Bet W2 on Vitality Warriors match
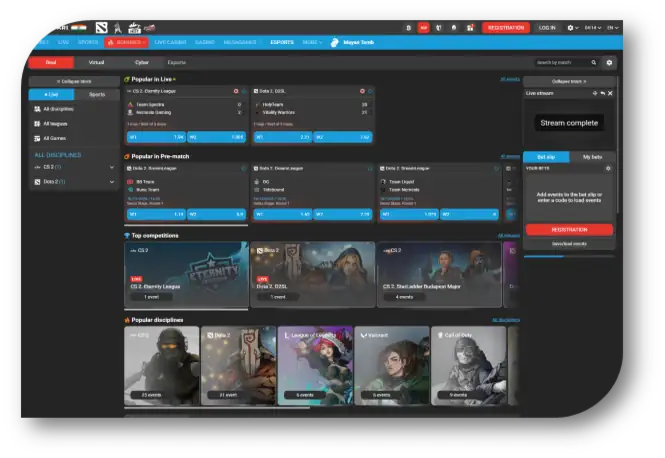665x458 pixels. pos(343,137)
